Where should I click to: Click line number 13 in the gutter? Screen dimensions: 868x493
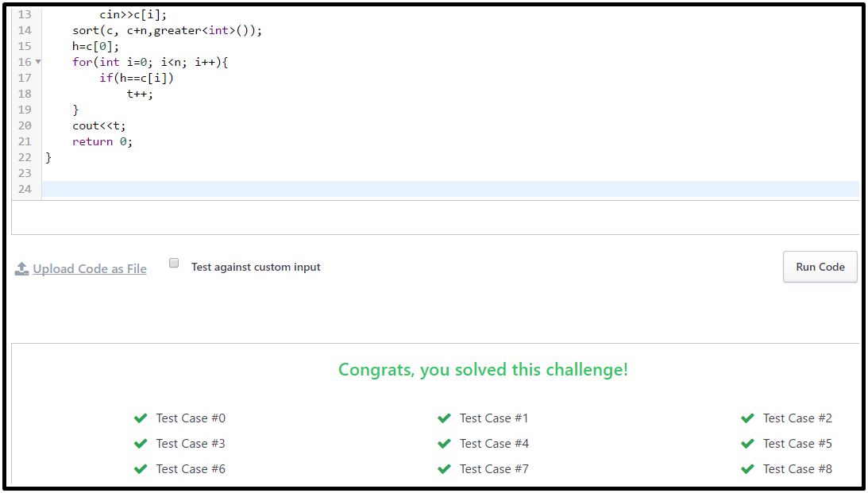pyautogui.click(x=24, y=13)
